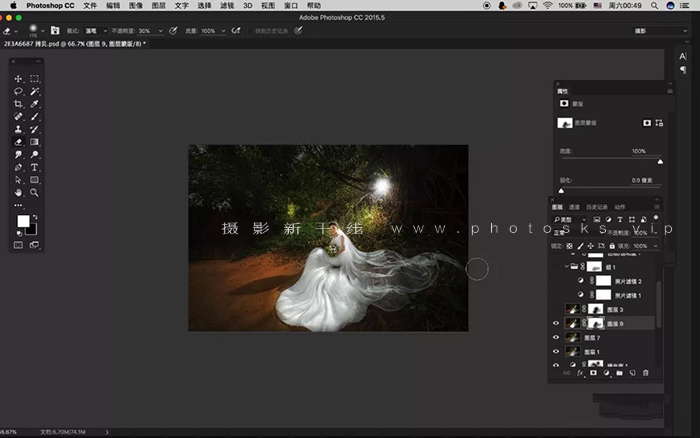Toggle pressure for size in options bar
The image size is (700, 438).
click(x=298, y=30)
